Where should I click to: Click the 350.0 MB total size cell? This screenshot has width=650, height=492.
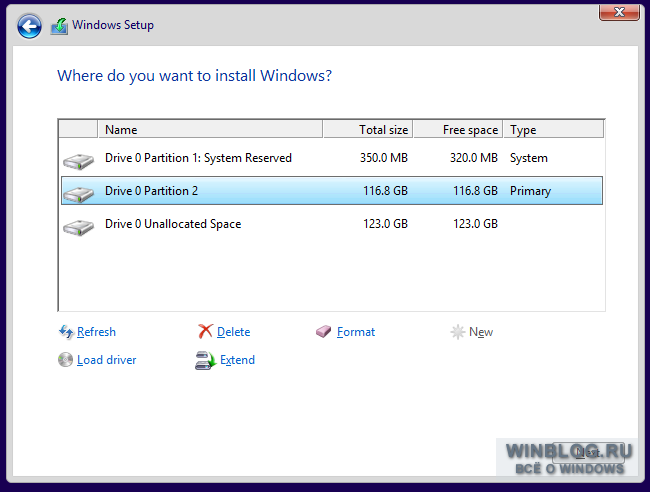(384, 158)
